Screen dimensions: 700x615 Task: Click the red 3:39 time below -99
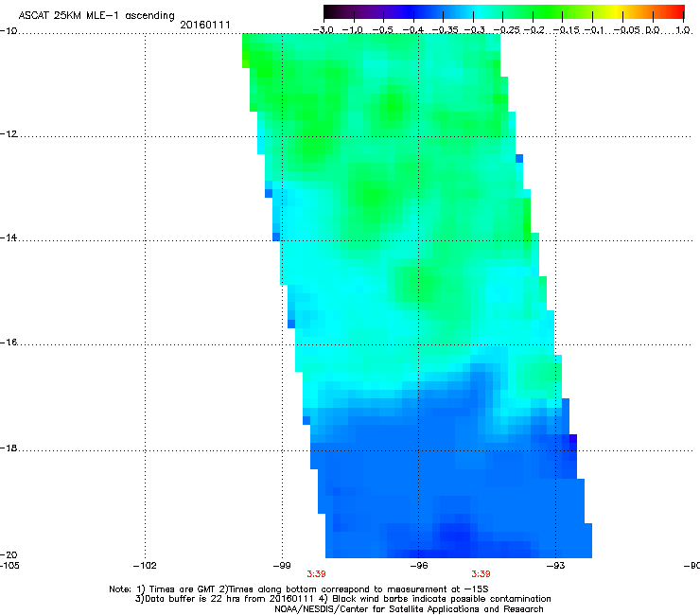(316, 574)
